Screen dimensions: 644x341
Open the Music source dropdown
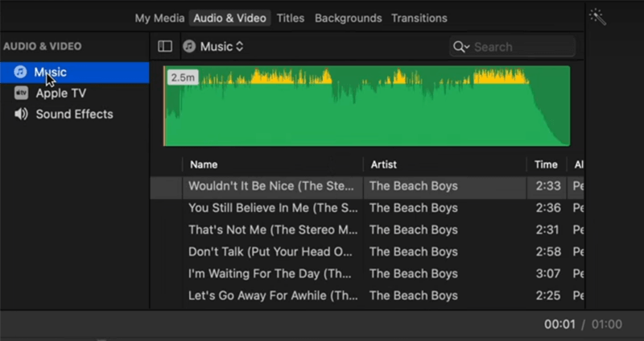213,47
